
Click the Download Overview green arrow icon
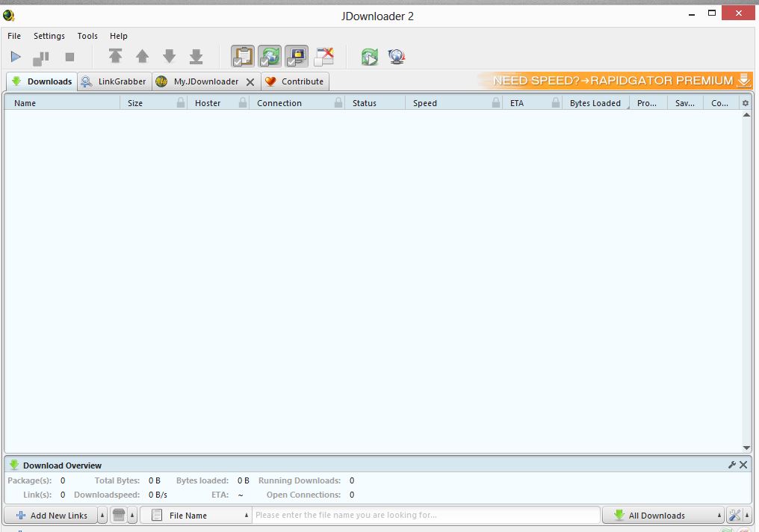point(14,465)
